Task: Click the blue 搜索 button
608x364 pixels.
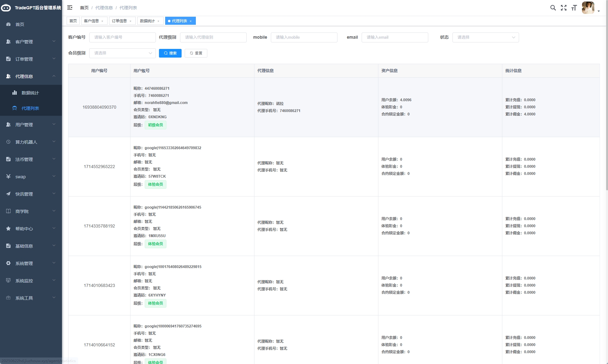Action: pos(170,53)
